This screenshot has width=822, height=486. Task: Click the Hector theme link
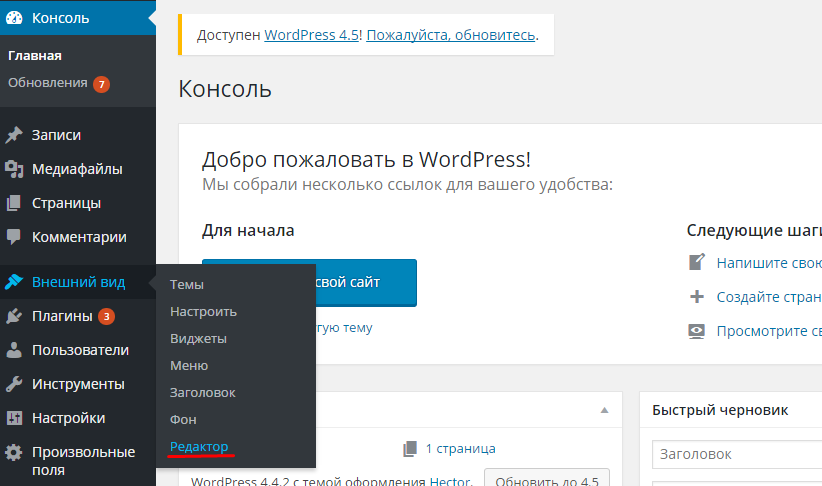coord(450,481)
